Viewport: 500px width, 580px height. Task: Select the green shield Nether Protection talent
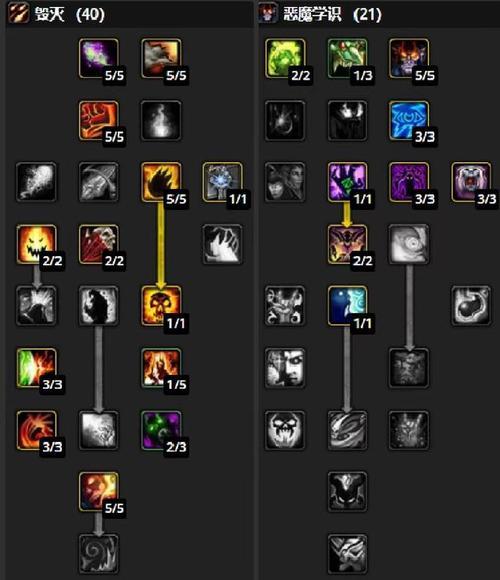37,368
